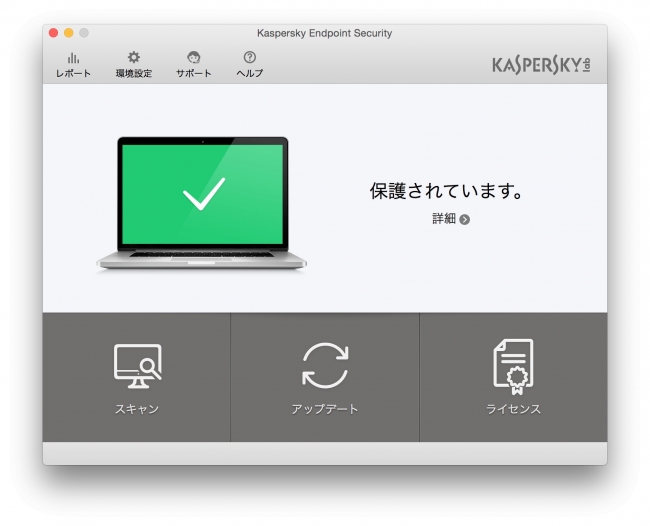Click the ライセンス label text
The width and height of the screenshot is (650, 526).
(513, 409)
